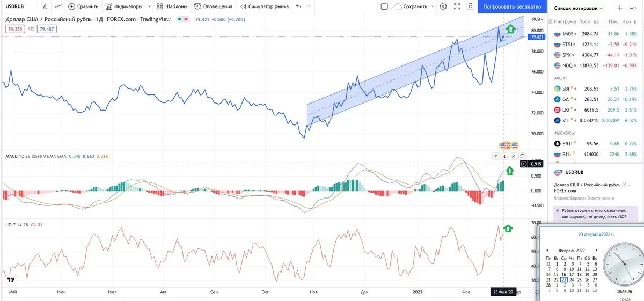Start the Симулятор рынка replay
644x301 pixels.
tap(264, 6)
